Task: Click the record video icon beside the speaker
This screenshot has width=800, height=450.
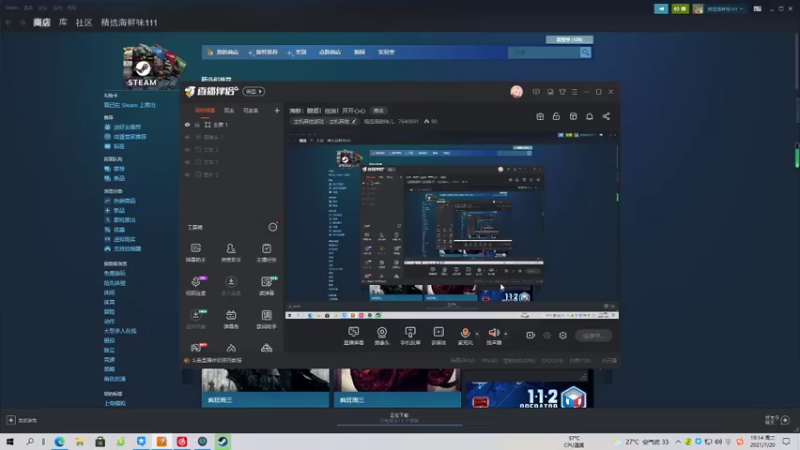Action: pos(531,335)
